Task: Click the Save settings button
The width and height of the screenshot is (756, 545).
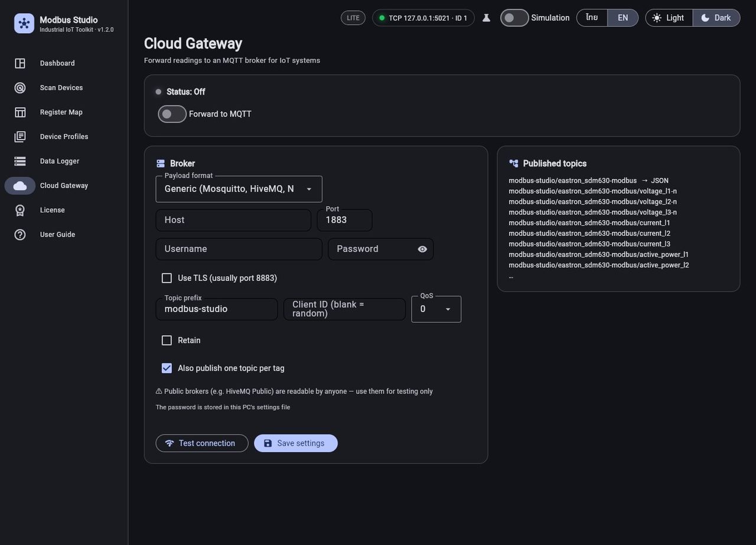Action: coord(296,443)
